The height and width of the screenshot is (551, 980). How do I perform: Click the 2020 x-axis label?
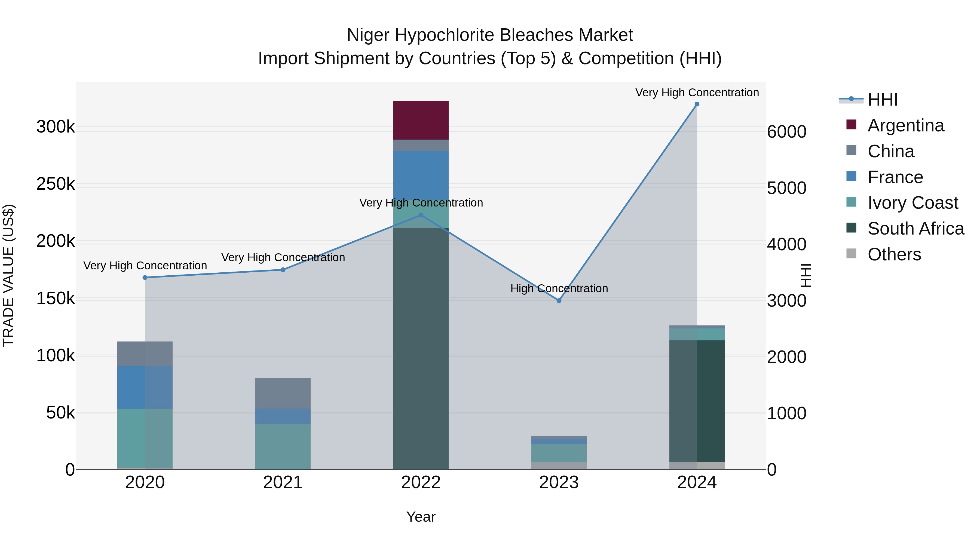(145, 482)
